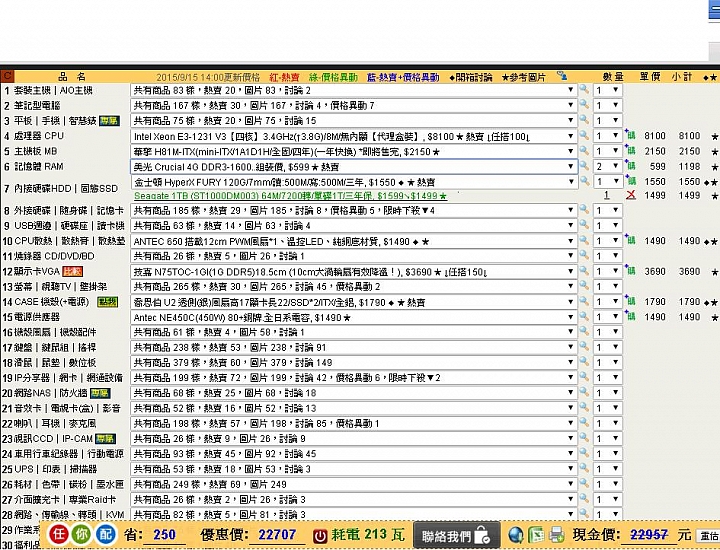The width and height of the screenshot is (720, 550).
Task: Click the star next to 3690 subtotal
Action: [714, 272]
